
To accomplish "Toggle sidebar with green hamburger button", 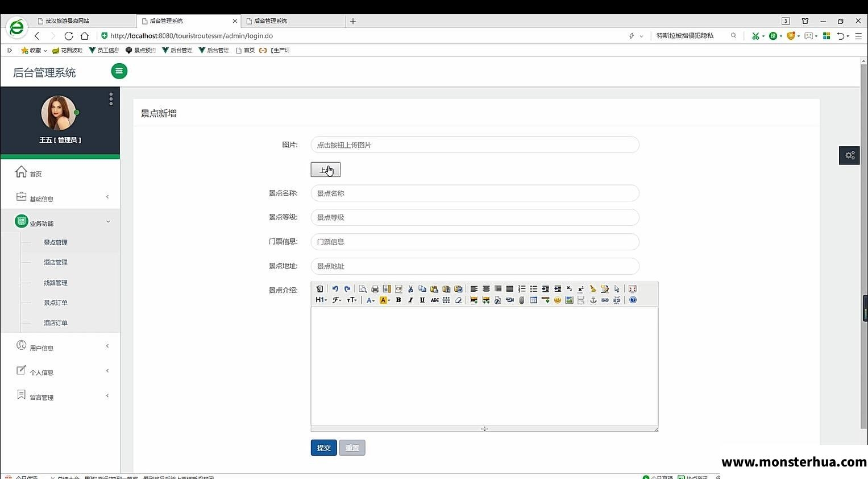I will tap(119, 71).
